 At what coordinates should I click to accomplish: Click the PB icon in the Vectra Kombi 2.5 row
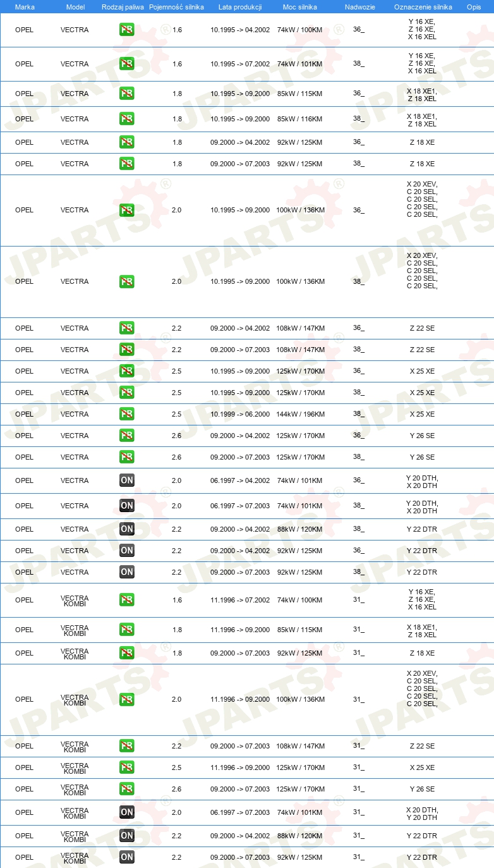coord(127,767)
